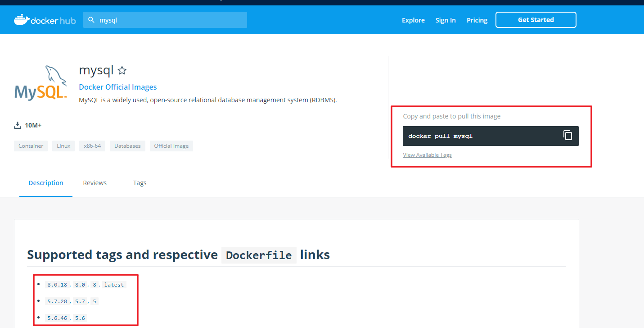Switch to the Description tab
This screenshot has height=328, width=644.
tap(46, 183)
